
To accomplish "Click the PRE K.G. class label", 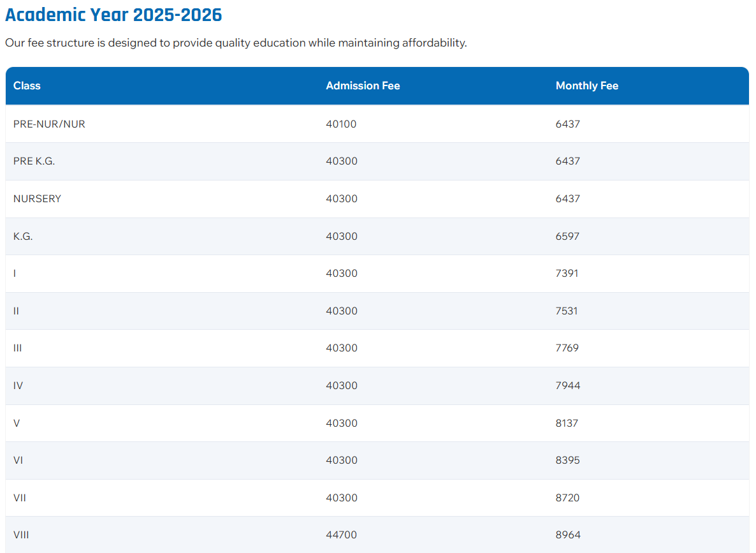I will (34, 161).
